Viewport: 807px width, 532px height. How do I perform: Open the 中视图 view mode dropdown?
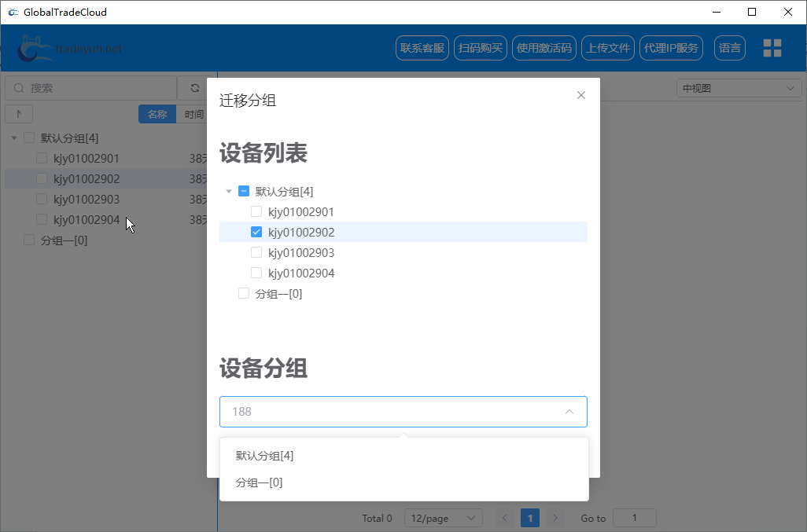737,87
